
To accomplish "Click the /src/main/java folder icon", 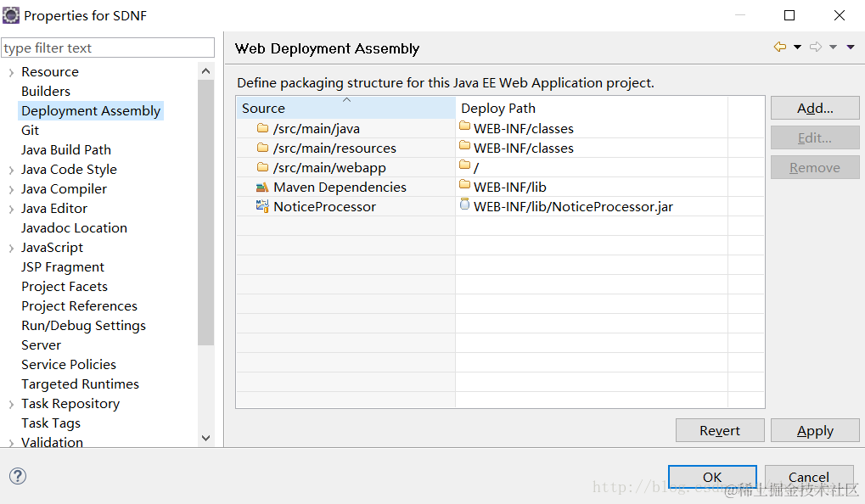I will tap(262, 129).
